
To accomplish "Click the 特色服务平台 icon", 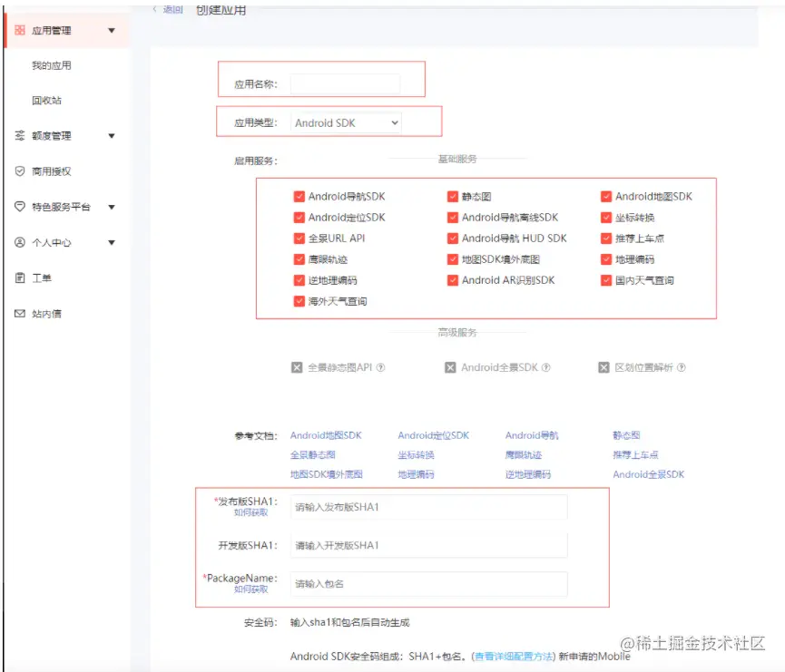I will point(20,207).
